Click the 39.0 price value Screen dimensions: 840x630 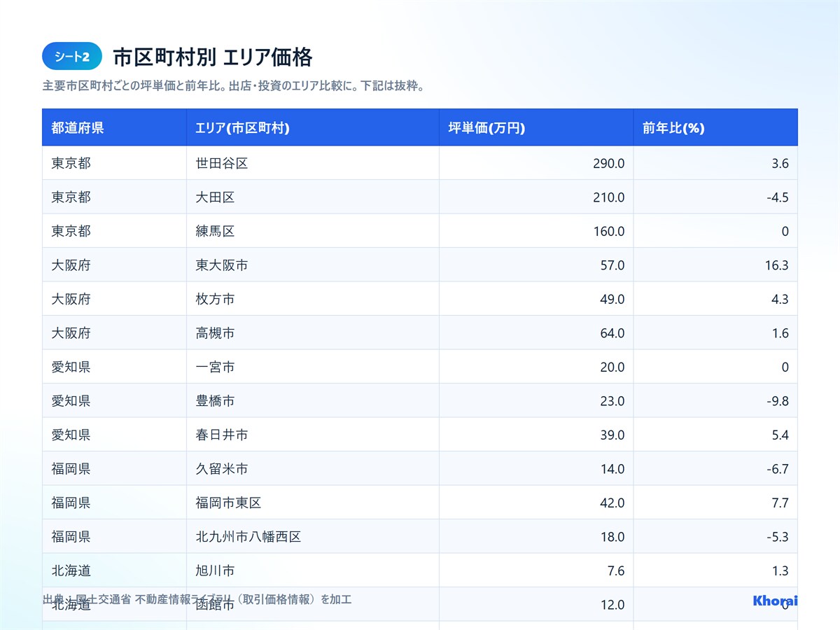(612, 435)
